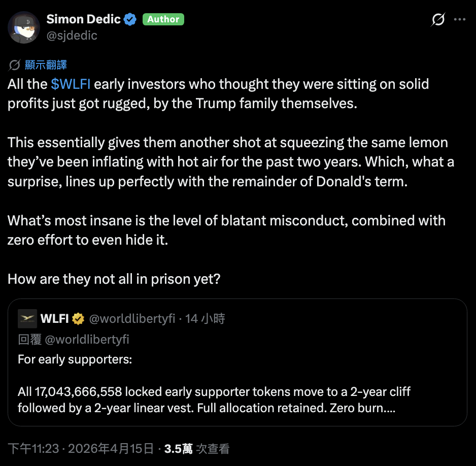The height and width of the screenshot is (466, 476).
Task: Open the $WLFI cashtag link
Action: click(71, 84)
